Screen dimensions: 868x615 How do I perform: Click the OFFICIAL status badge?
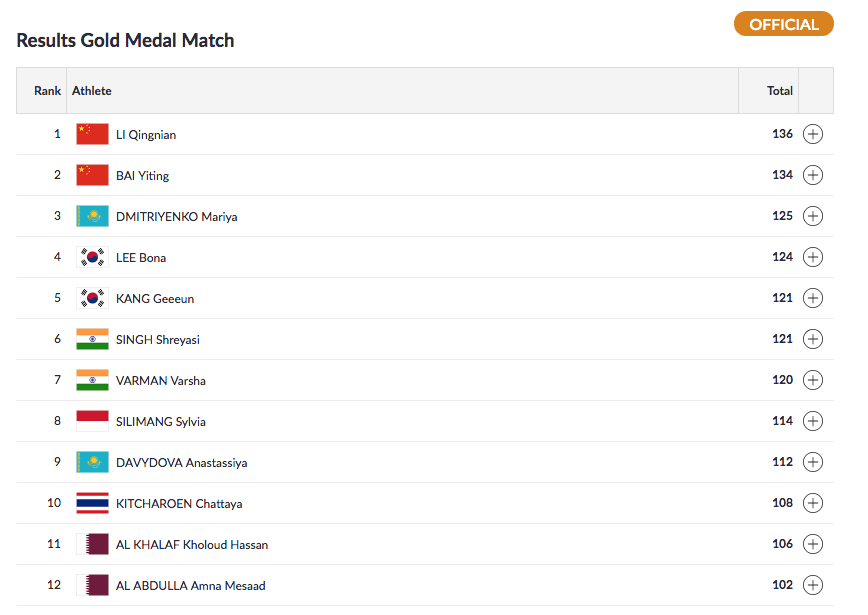[x=783, y=25]
